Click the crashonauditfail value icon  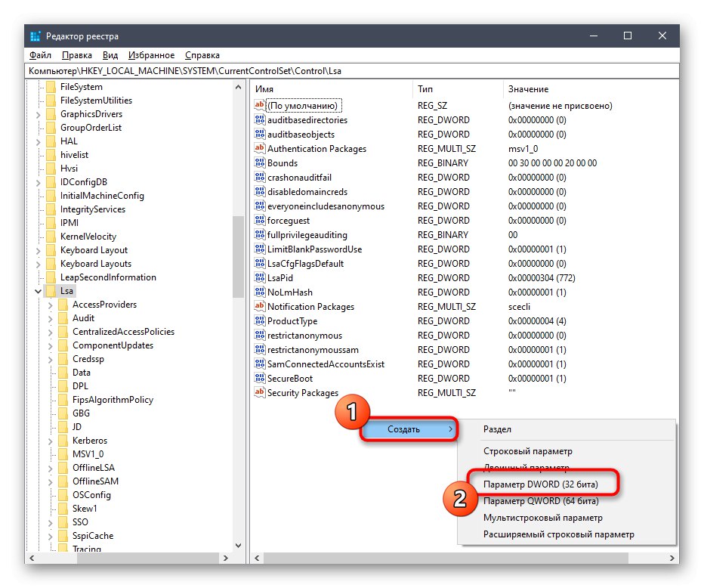(260, 177)
